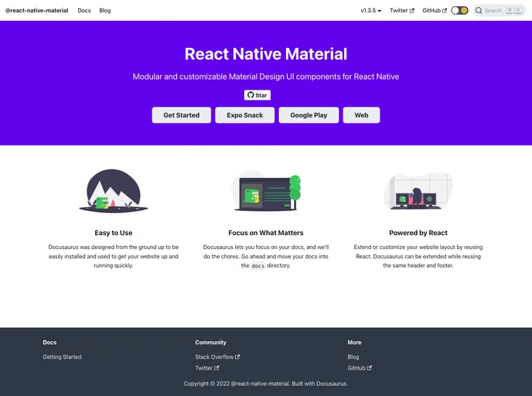Open the v1.3.5 version dropdown

click(371, 11)
